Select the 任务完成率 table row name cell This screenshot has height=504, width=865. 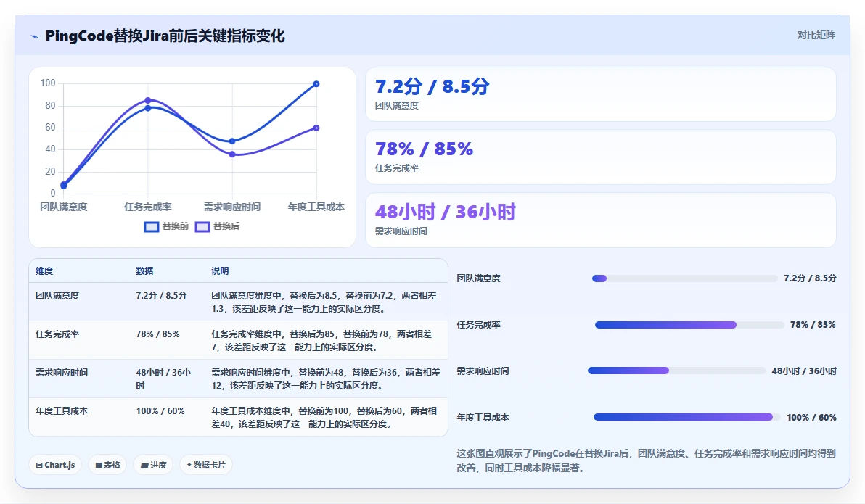pyautogui.click(x=57, y=334)
